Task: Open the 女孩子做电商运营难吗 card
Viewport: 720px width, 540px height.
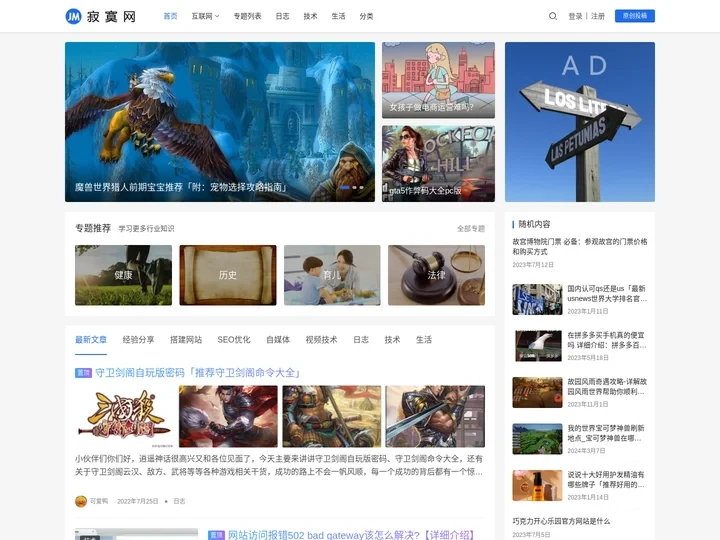Action: 438,80
